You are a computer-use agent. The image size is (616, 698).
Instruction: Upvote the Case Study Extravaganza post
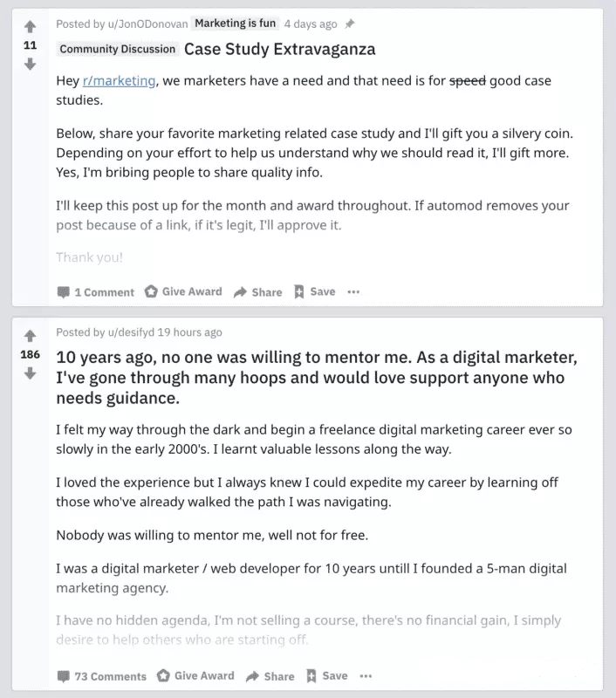[x=30, y=27]
